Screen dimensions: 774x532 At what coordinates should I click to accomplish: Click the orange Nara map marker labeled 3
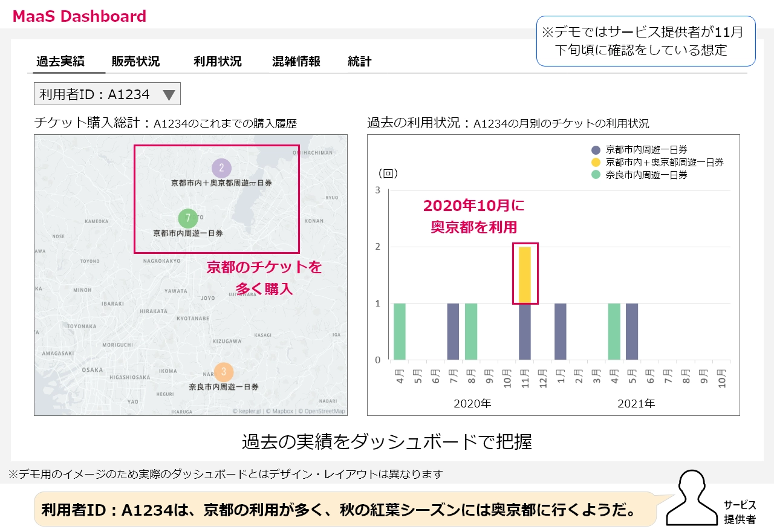pyautogui.click(x=223, y=371)
